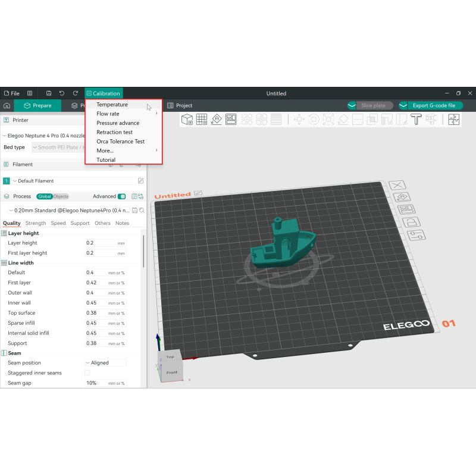The width and height of the screenshot is (476, 476).
Task: Click the Add model cube icon
Action: (x=187, y=120)
